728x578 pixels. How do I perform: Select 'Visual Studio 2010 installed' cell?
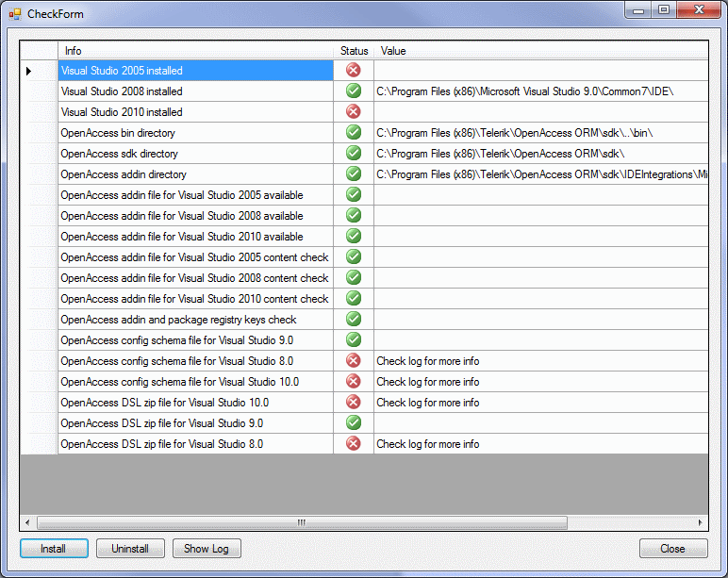(195, 112)
